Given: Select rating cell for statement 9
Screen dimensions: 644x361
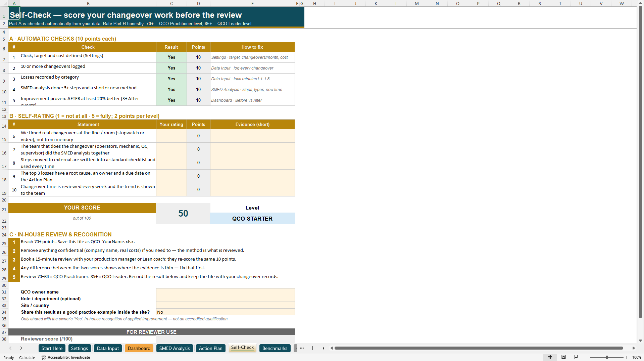Looking at the screenshot, I should (171, 176).
